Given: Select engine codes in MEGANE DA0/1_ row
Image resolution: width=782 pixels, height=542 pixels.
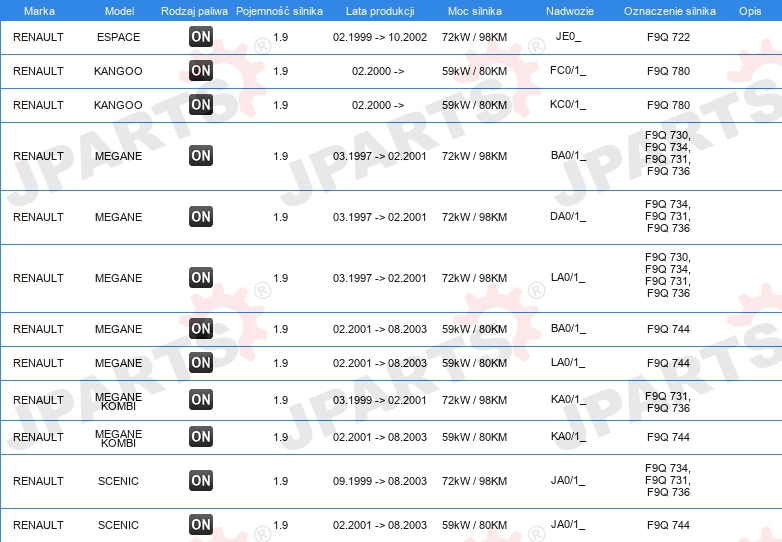Looking at the screenshot, I should point(668,216).
